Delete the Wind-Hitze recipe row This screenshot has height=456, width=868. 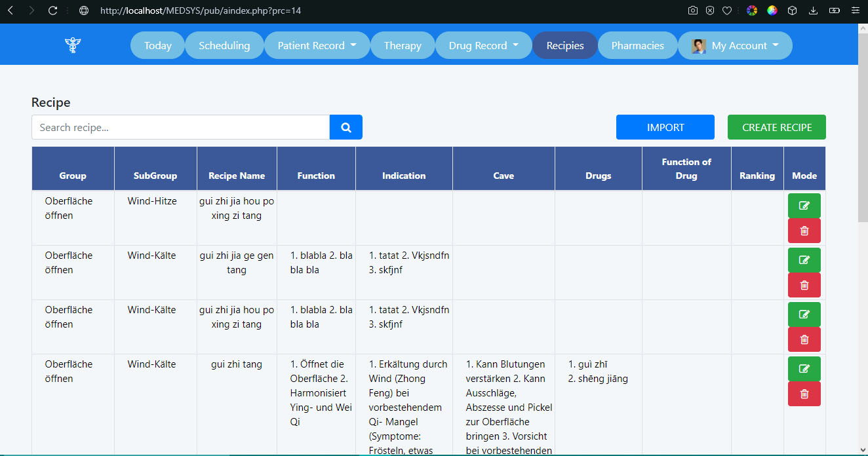coord(804,231)
